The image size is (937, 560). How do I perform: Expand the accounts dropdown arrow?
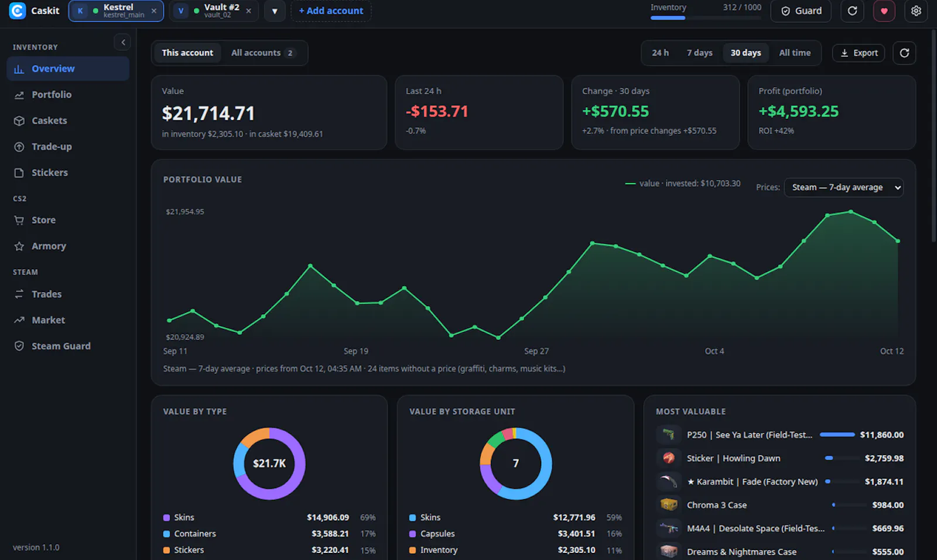click(275, 11)
